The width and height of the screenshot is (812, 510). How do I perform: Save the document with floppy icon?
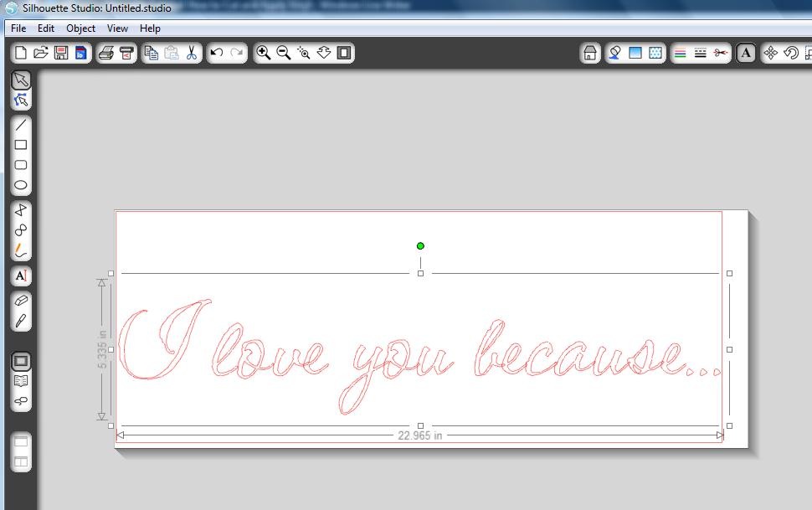(x=61, y=53)
